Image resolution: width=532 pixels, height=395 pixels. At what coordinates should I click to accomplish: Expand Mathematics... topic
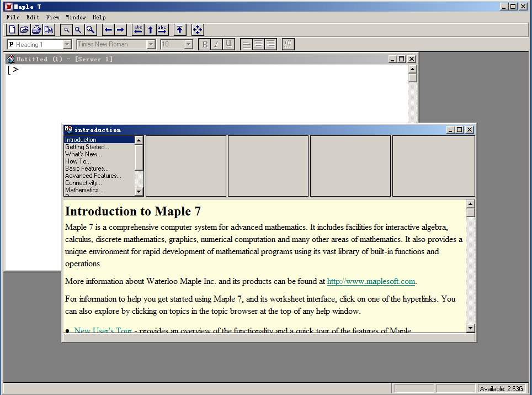[84, 190]
